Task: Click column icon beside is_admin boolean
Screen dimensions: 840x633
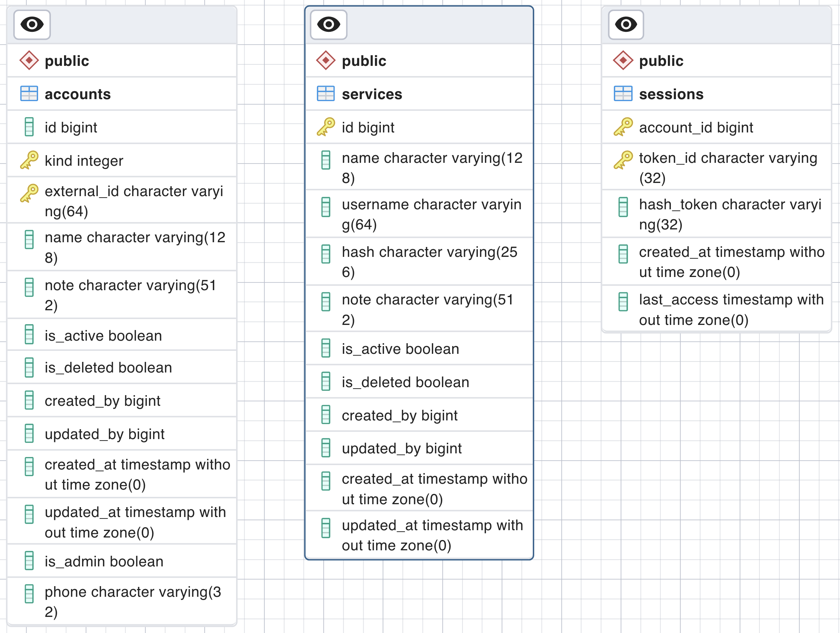Action: [x=29, y=561]
